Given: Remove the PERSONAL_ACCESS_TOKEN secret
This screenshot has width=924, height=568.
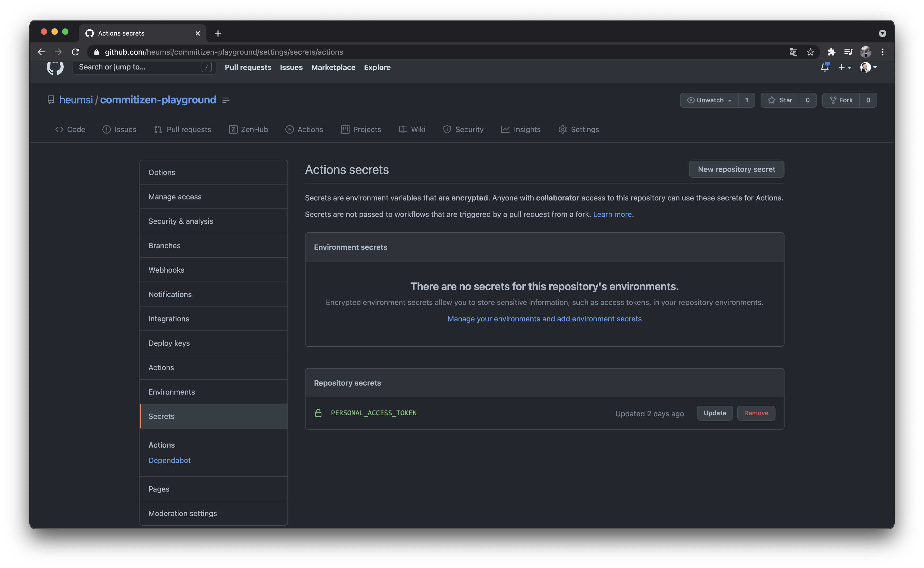Looking at the screenshot, I should pos(756,413).
